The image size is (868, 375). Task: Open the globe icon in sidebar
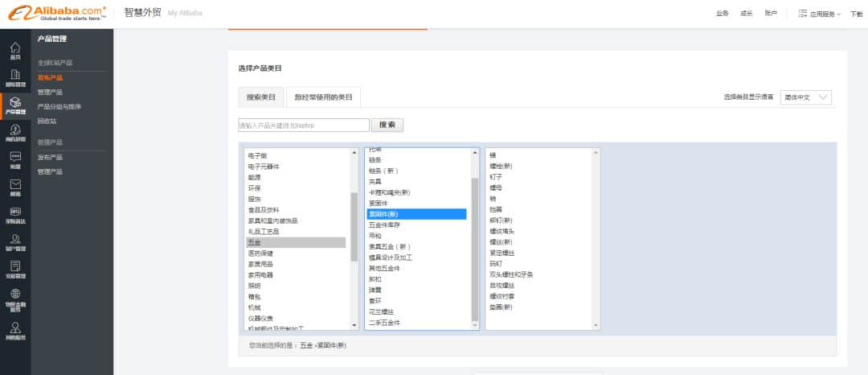click(15, 297)
